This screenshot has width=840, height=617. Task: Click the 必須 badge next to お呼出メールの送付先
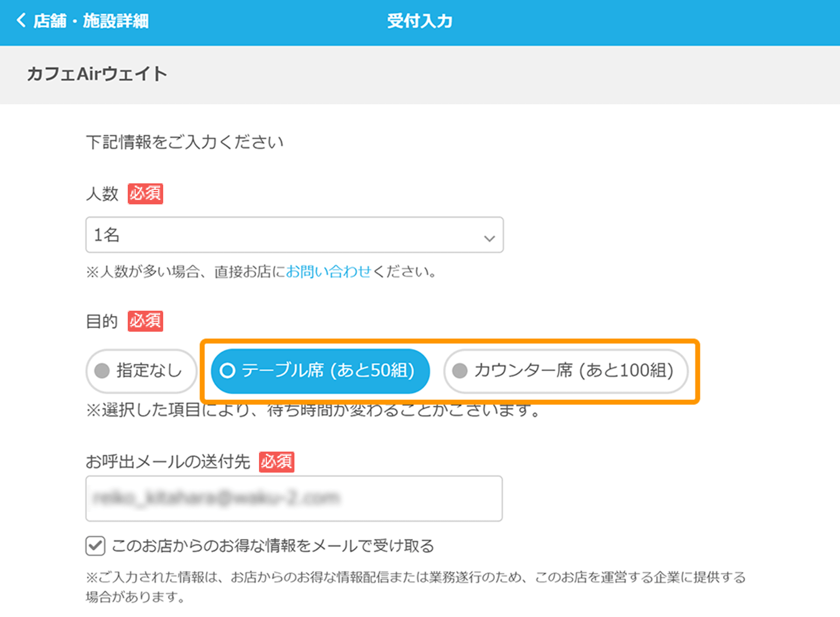click(x=276, y=462)
